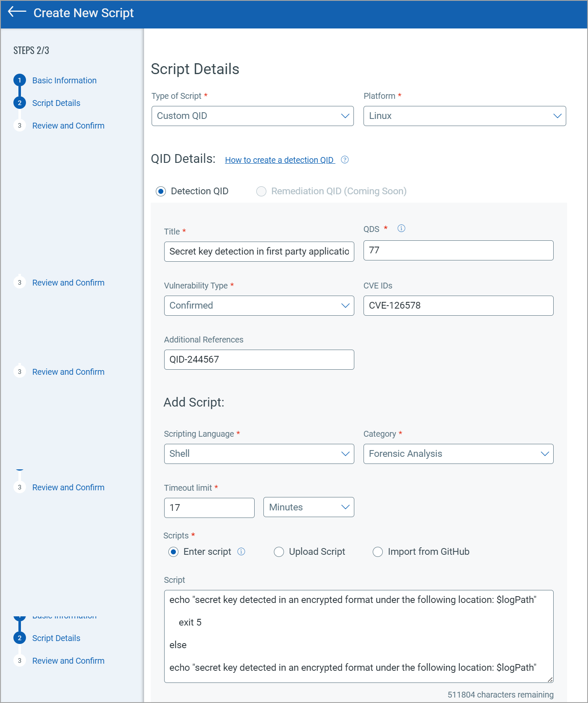
Task: Click the CVE IDs input field
Action: point(458,306)
